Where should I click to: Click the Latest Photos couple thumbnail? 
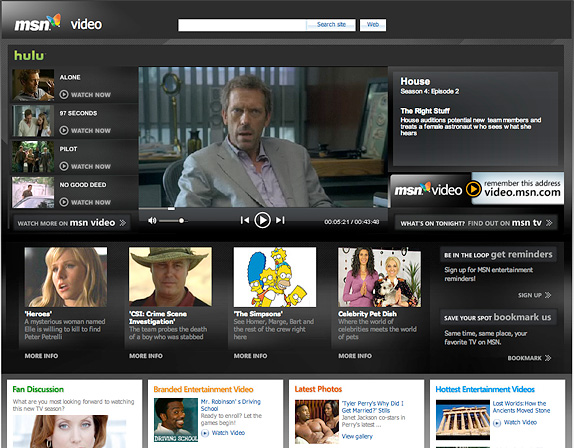[x=317, y=422]
